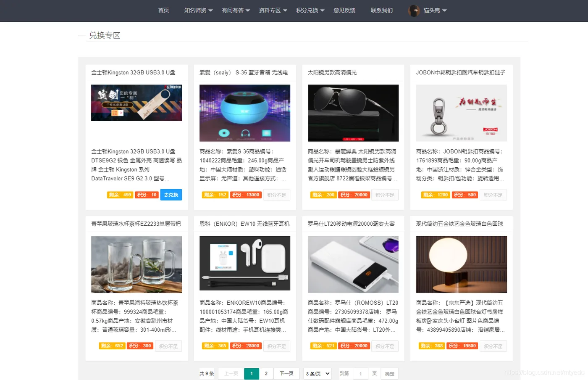The height and width of the screenshot is (380, 588).
Task: Expand the 知名师资 dropdown menu
Action: pos(199,11)
